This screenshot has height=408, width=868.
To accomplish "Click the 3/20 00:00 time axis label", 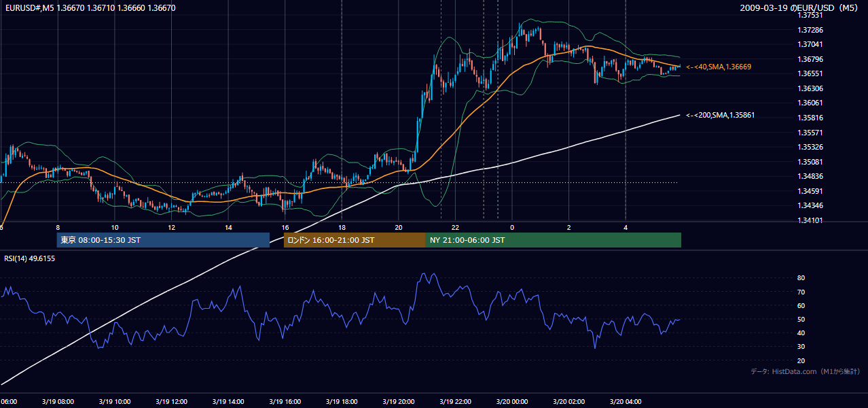I will coord(511,401).
